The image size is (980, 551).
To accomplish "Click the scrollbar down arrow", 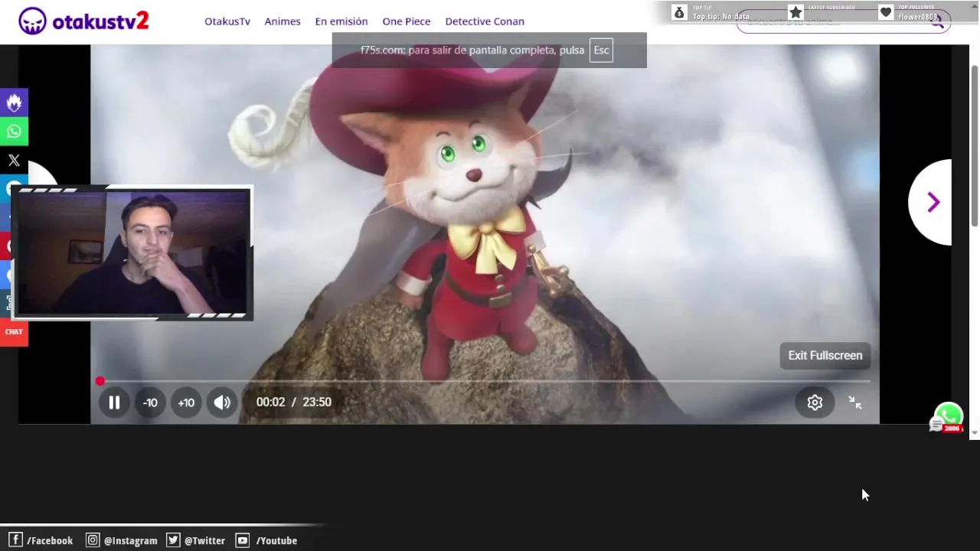I will tap(975, 432).
